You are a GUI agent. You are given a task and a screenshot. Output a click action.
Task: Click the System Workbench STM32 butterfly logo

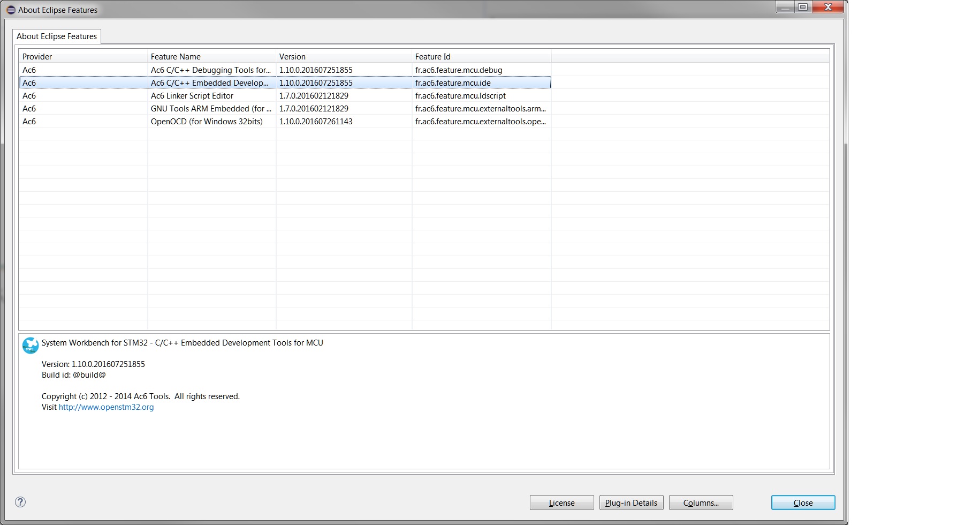[x=31, y=346]
